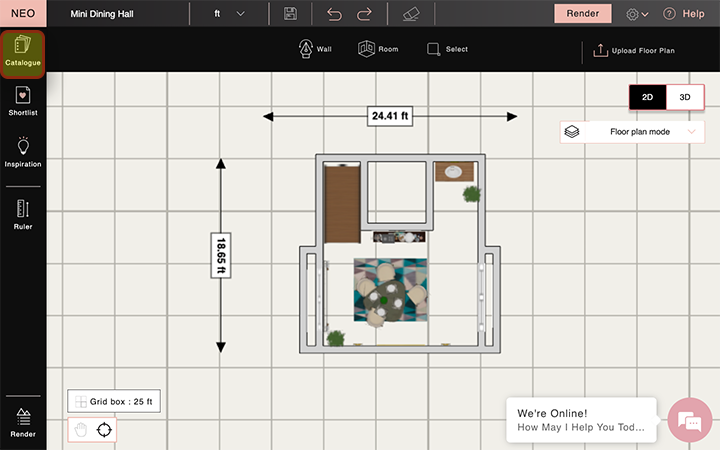Click the Grid box : 25 ft indicator

(x=114, y=401)
